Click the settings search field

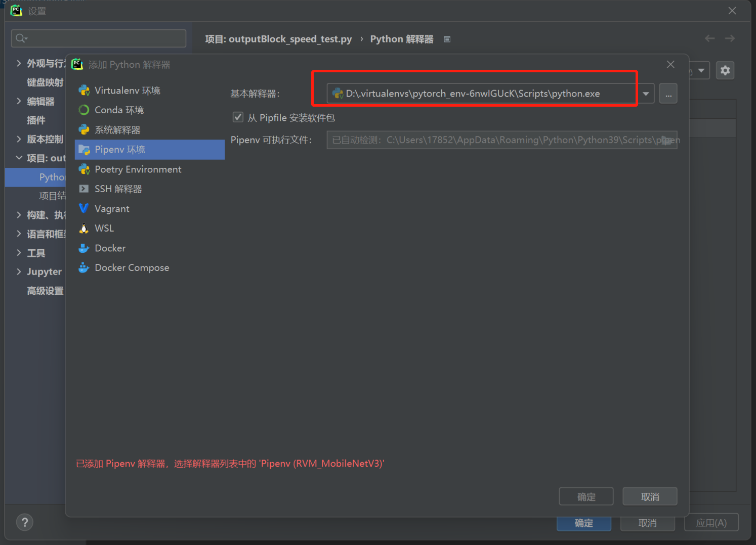coord(99,38)
